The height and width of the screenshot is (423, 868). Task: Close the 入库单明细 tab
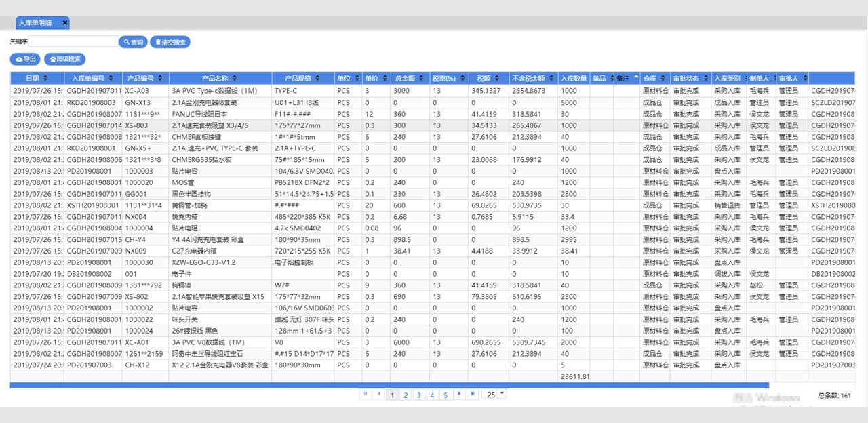65,23
